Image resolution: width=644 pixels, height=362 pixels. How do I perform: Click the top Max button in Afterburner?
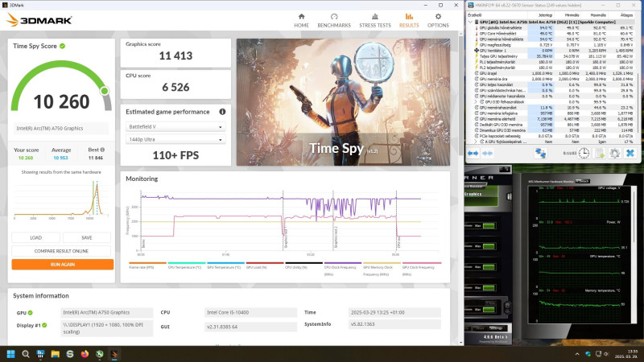(489, 226)
